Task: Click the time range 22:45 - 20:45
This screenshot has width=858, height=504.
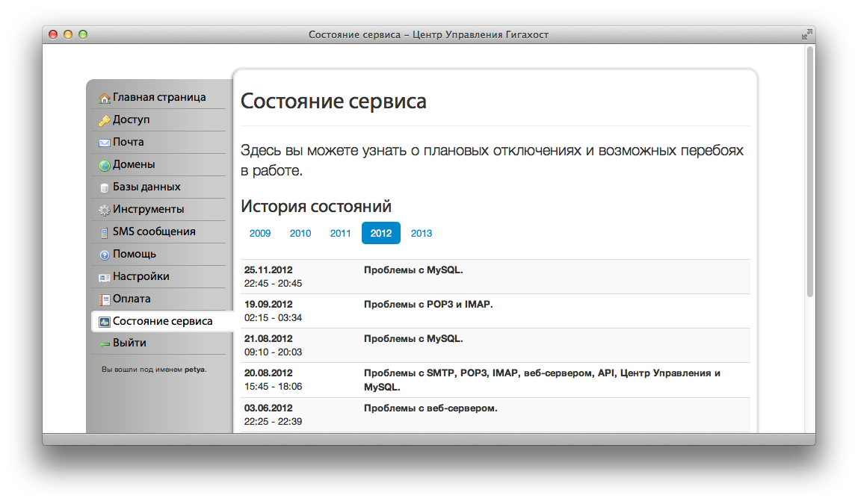Action: tap(273, 284)
